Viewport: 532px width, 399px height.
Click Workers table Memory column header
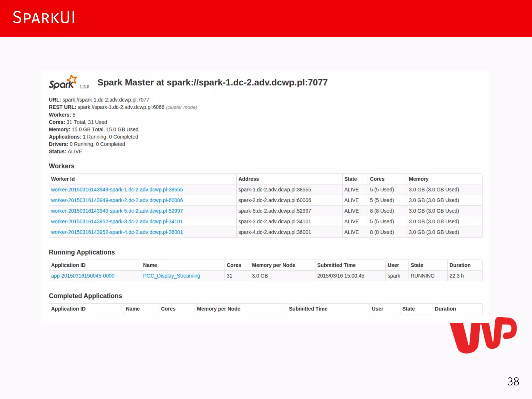tap(418, 179)
